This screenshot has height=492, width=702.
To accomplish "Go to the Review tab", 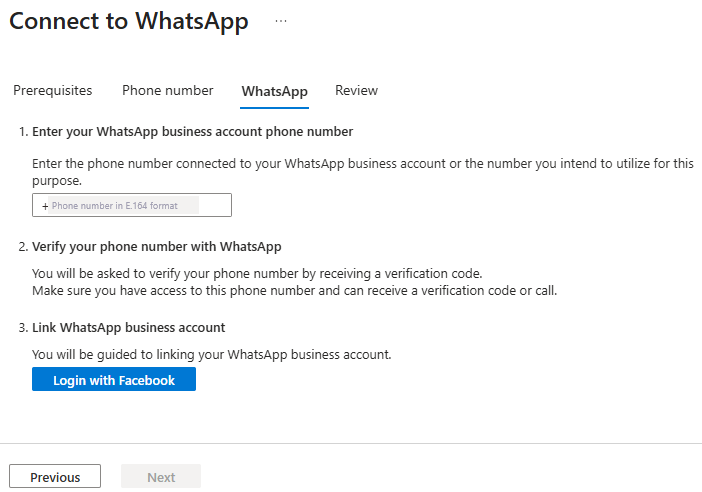I will pyautogui.click(x=356, y=90).
